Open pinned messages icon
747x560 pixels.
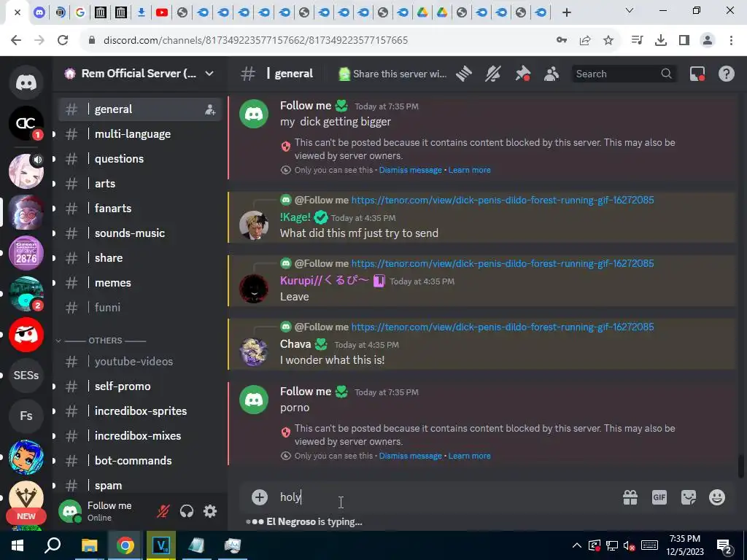[x=522, y=74]
